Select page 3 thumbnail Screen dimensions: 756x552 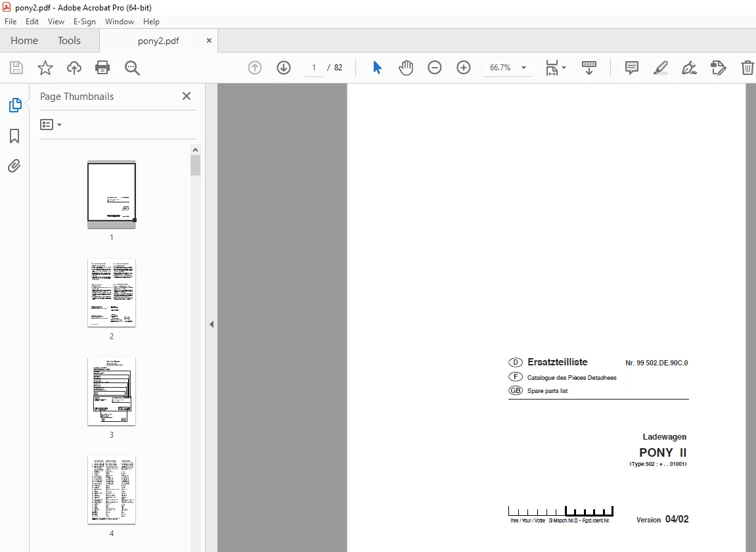(x=112, y=391)
